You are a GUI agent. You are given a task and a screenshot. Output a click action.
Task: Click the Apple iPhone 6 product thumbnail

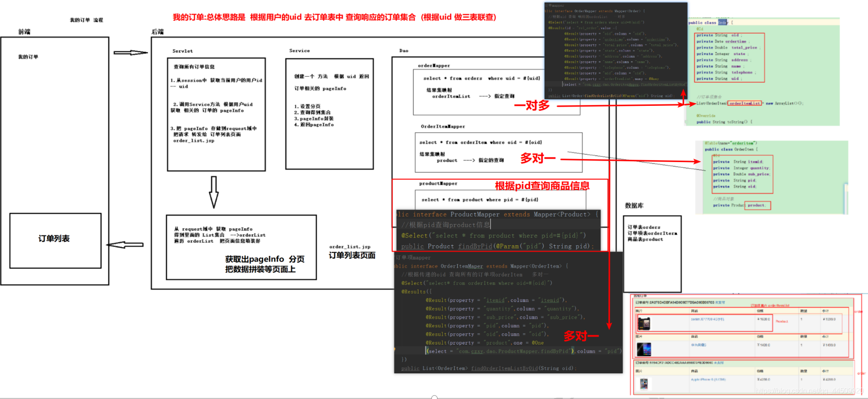[644, 384]
